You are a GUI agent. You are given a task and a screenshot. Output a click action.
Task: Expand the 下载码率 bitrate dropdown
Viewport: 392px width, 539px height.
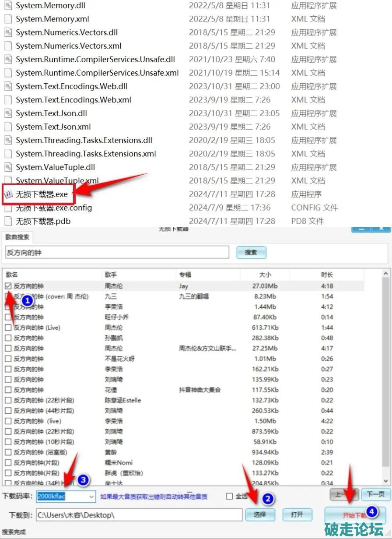point(91,497)
